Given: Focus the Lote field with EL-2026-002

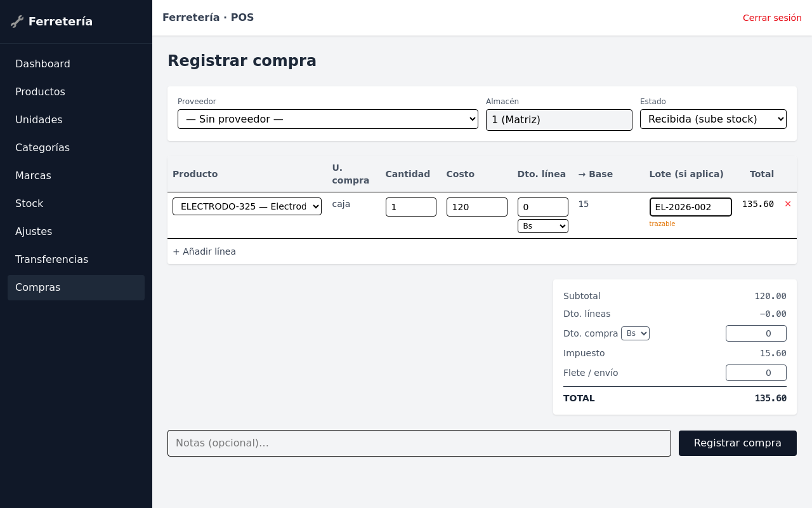Looking at the screenshot, I should pyautogui.click(x=691, y=207).
